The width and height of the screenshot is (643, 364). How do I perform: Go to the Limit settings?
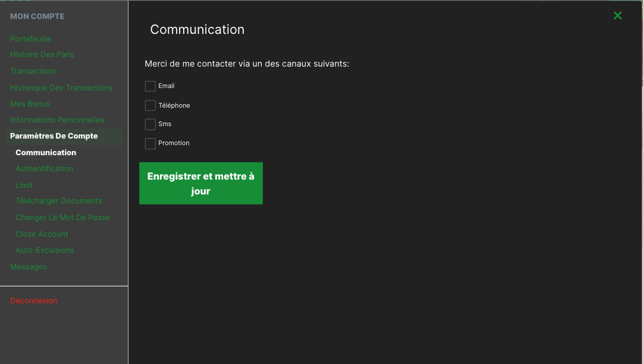click(24, 186)
